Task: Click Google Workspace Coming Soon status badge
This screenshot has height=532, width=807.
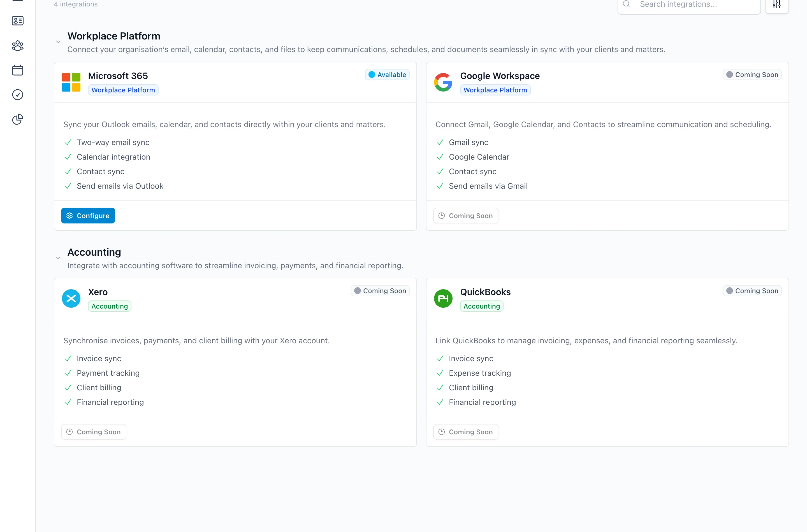Action: [x=752, y=75]
